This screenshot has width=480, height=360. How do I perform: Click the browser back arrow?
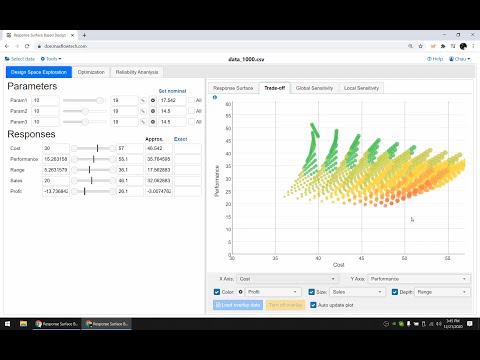(x=7, y=46)
